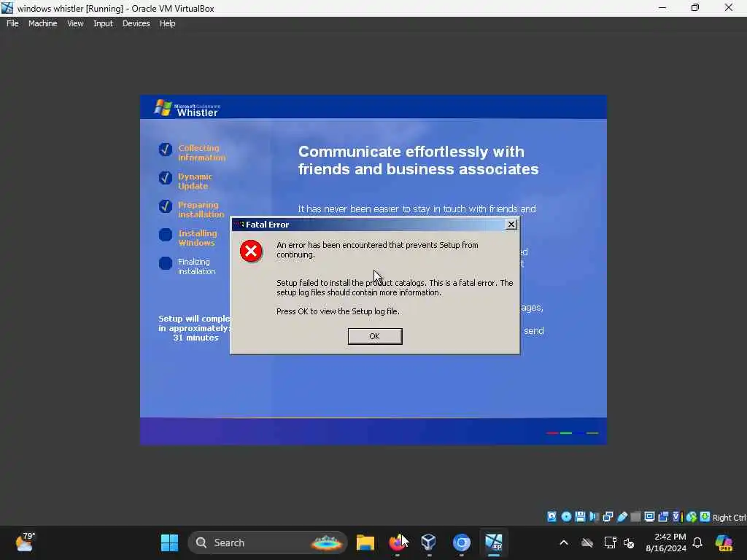Click the Dynamic Update checkmark step
Screen dimensions: 747x560
166,178
